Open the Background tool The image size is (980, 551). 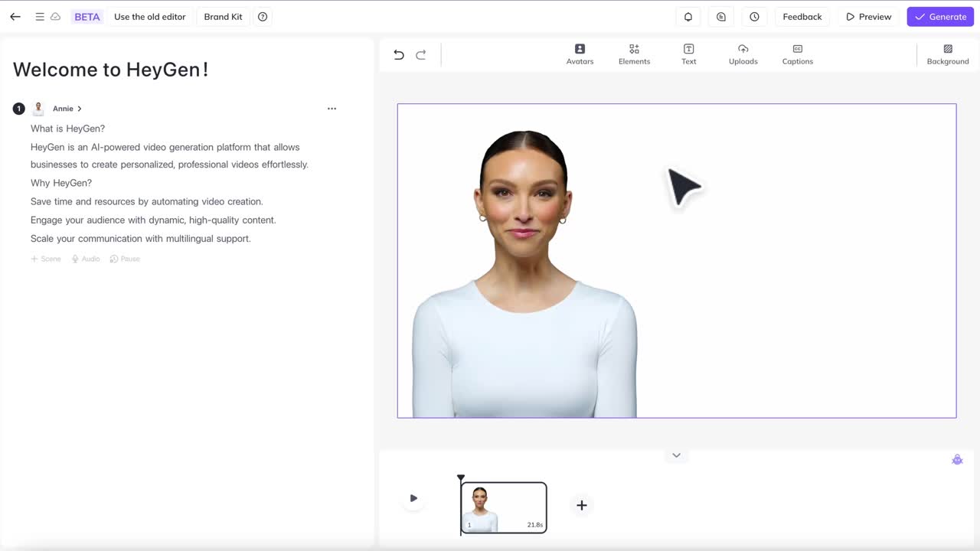pyautogui.click(x=948, y=54)
